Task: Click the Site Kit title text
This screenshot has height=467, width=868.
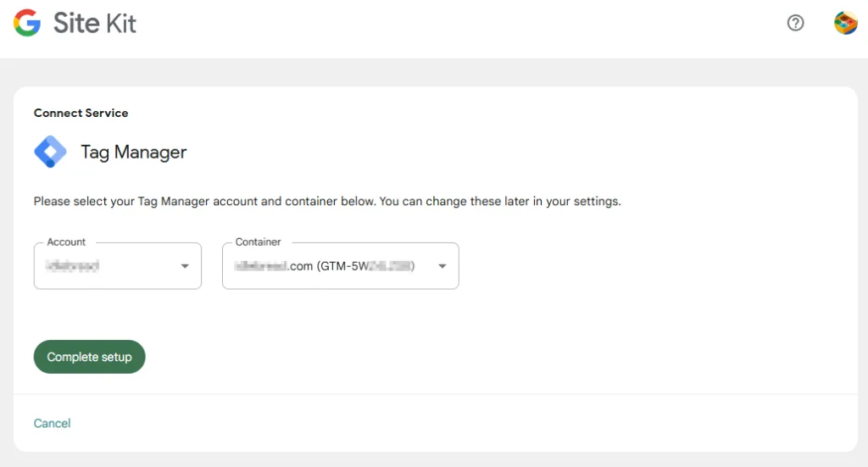Action: click(x=95, y=23)
